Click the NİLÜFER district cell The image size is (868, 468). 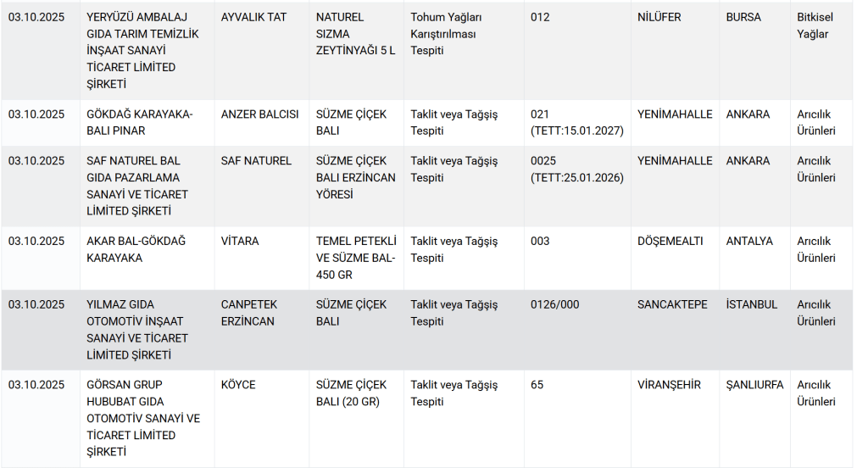659,17
